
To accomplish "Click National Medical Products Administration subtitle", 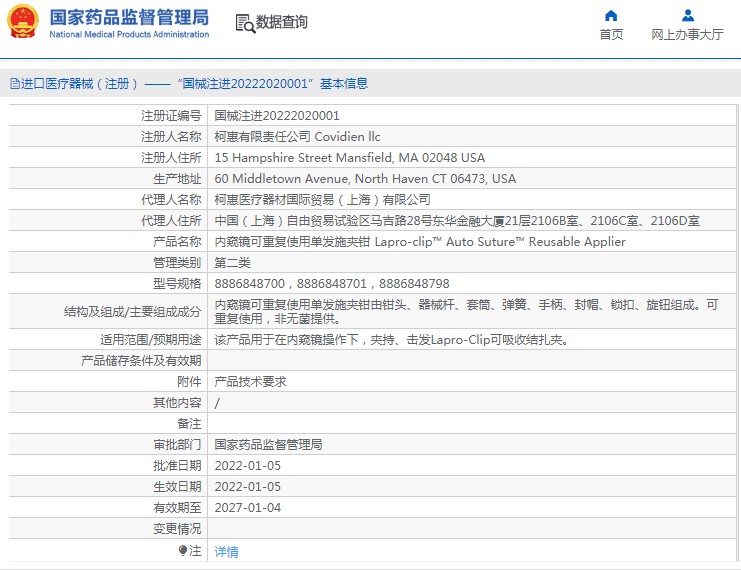I will (x=129, y=35).
